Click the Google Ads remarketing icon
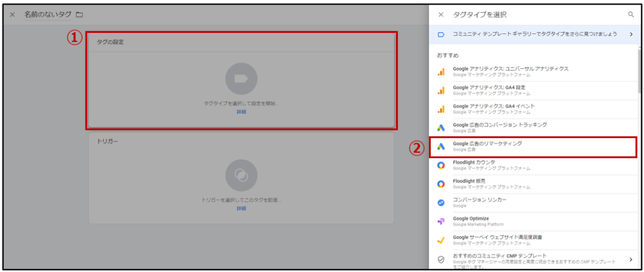Viewport: 644px width, 272px height. point(440,147)
